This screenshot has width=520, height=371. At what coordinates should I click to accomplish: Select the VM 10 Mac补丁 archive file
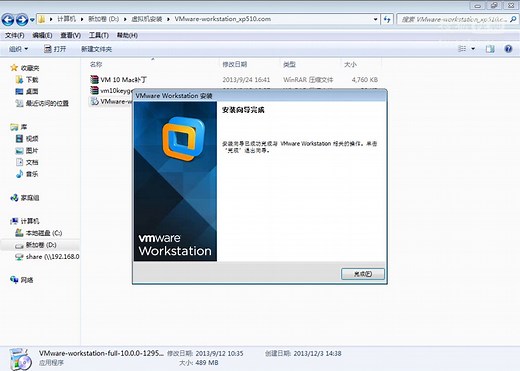point(123,80)
